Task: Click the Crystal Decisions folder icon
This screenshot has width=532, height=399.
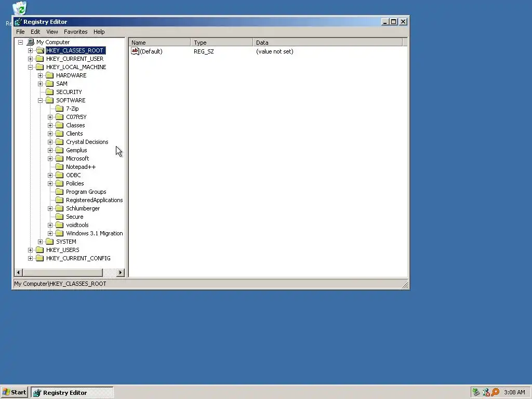Action: click(x=60, y=142)
